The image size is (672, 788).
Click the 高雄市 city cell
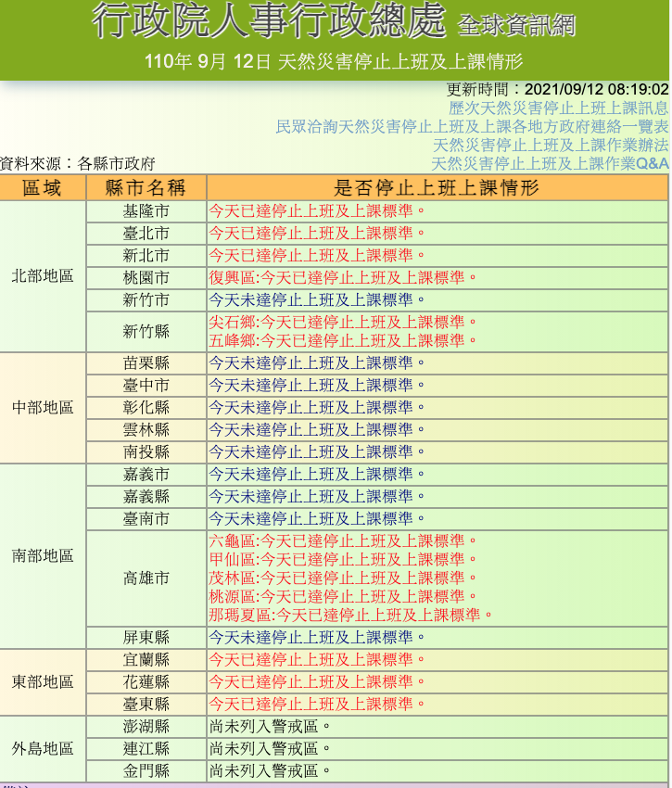click(x=146, y=578)
